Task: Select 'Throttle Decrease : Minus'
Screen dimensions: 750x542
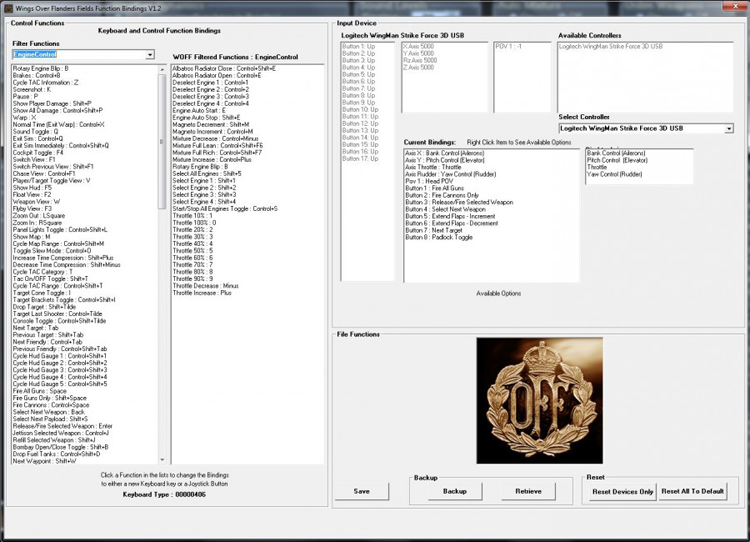Action: 206,286
